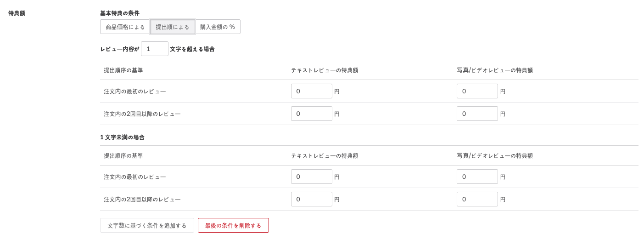Click 文字数に基づく条件を追加する button
Screen dimensions: 644x240
click(147, 225)
